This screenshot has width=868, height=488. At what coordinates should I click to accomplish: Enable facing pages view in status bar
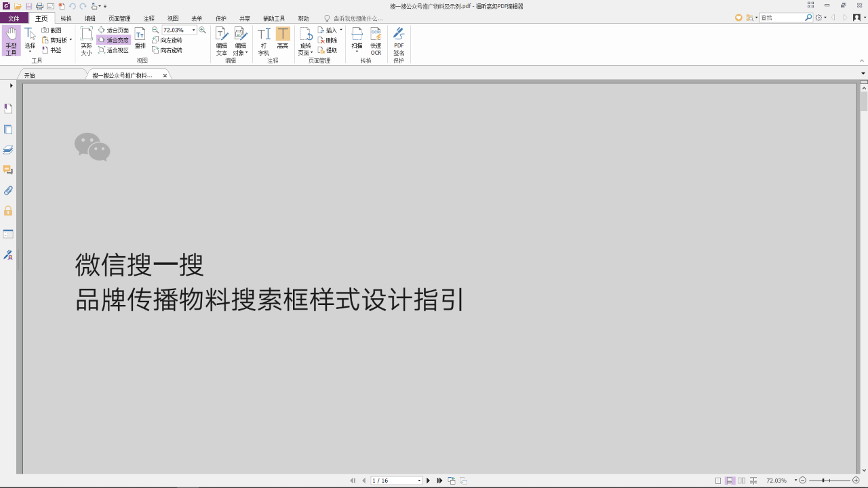[x=741, y=481]
